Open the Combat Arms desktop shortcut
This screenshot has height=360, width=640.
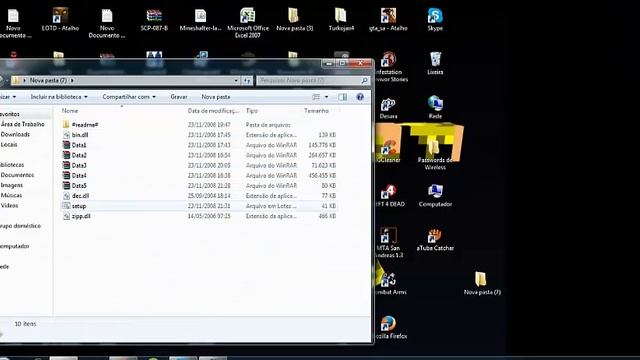390,284
